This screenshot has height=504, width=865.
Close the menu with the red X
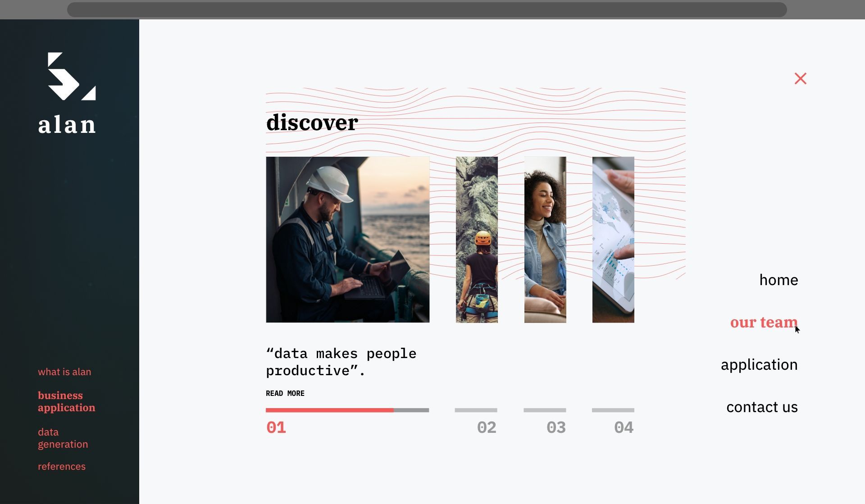click(800, 78)
